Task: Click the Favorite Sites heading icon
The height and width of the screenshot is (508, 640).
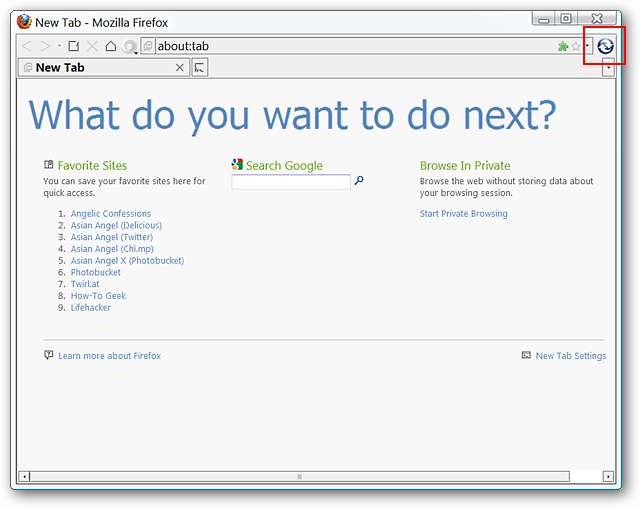Action: coord(49,164)
